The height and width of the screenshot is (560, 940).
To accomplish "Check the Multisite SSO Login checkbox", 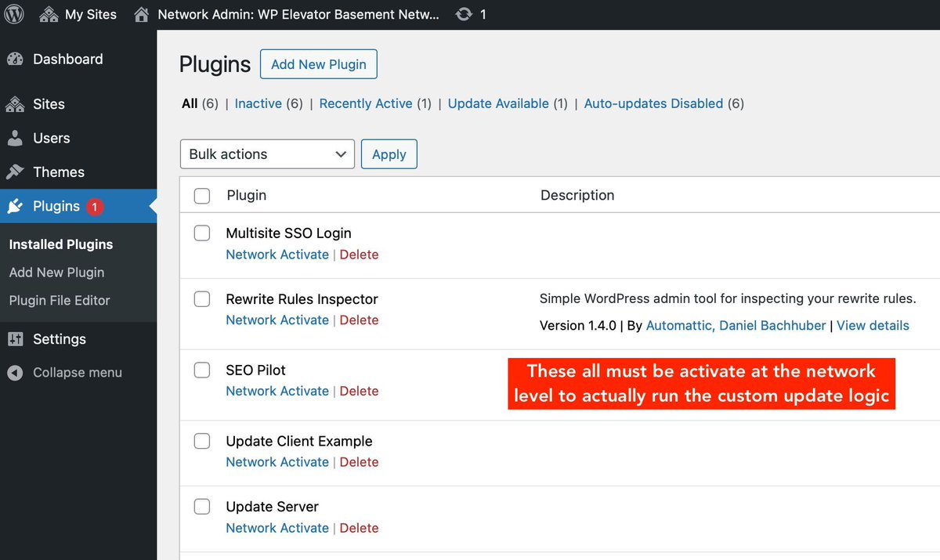I will click(202, 233).
